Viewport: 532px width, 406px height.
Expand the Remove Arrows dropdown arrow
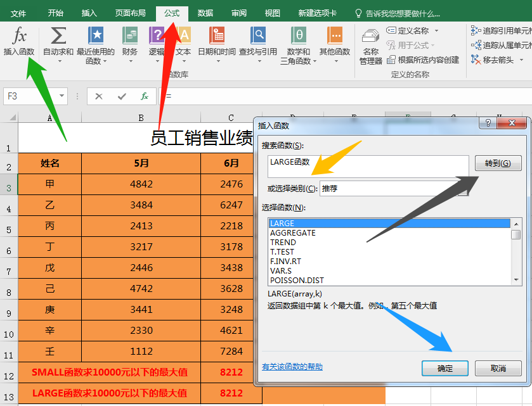click(521, 60)
